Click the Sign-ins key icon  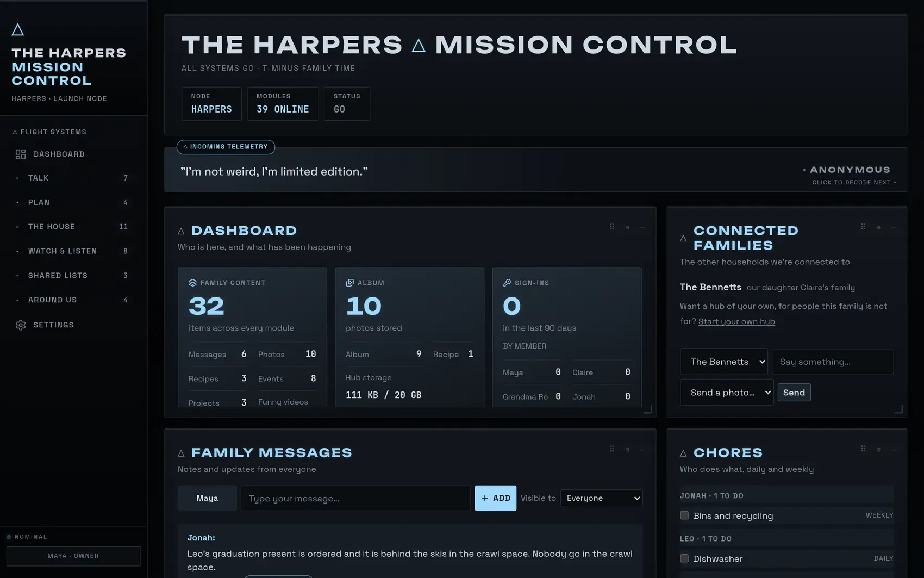tap(507, 283)
